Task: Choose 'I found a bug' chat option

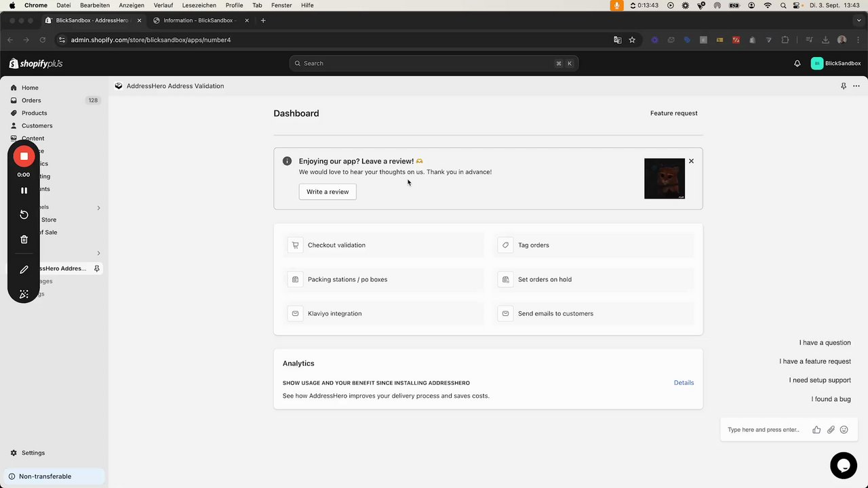Action: tap(831, 399)
